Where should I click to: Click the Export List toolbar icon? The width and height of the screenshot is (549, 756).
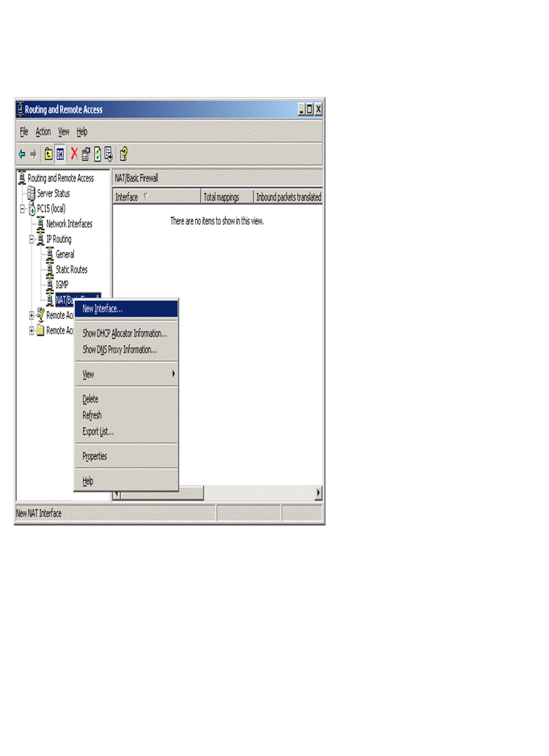coord(108,154)
